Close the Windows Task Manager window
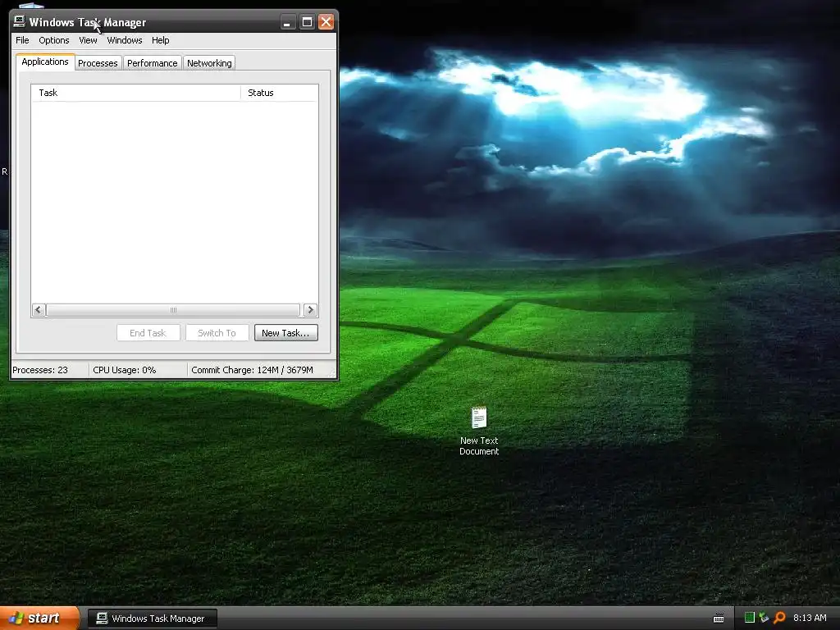Image resolution: width=840 pixels, height=630 pixels. (326, 22)
